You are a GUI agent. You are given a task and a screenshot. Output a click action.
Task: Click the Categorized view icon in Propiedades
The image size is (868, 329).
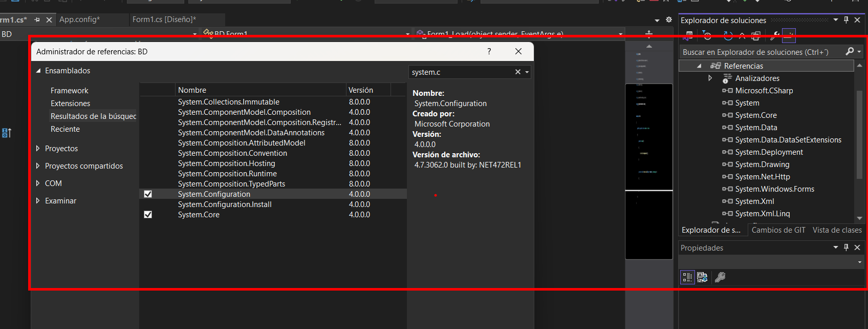[x=687, y=277]
